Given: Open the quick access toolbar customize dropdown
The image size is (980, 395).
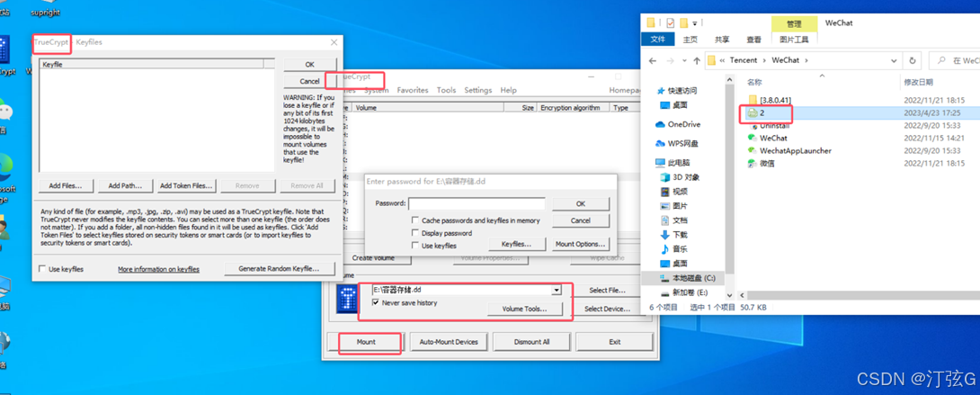Looking at the screenshot, I should [x=694, y=23].
